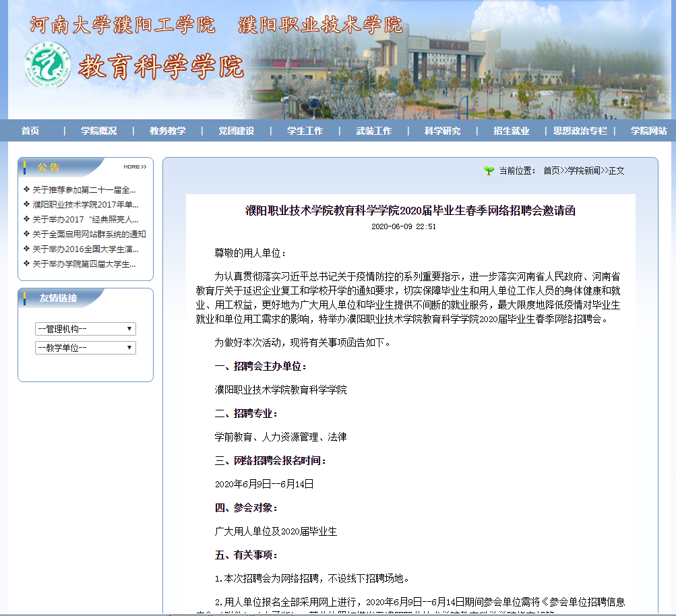Open notice 关于推荐参加第二十一届全...
This screenshot has width=676, height=616.
[84, 189]
